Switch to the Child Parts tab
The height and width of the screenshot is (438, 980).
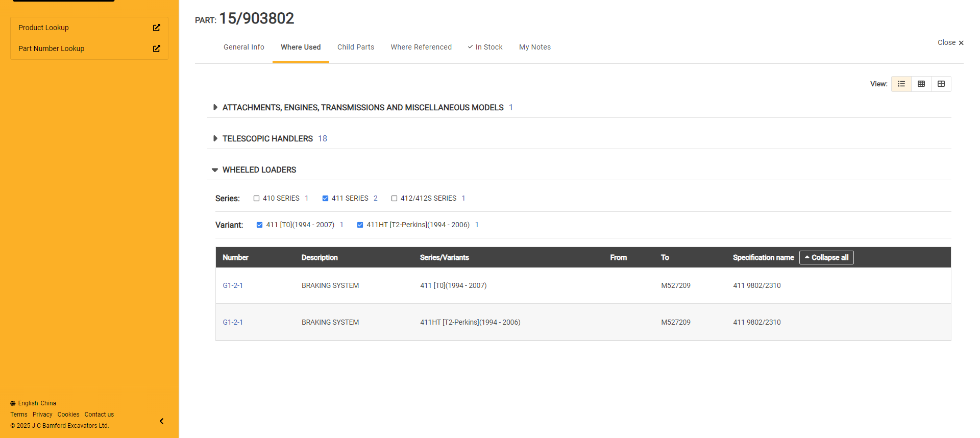click(x=356, y=47)
